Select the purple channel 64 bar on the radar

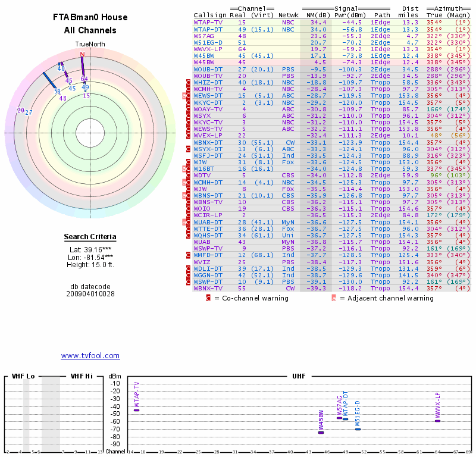(x=83, y=65)
